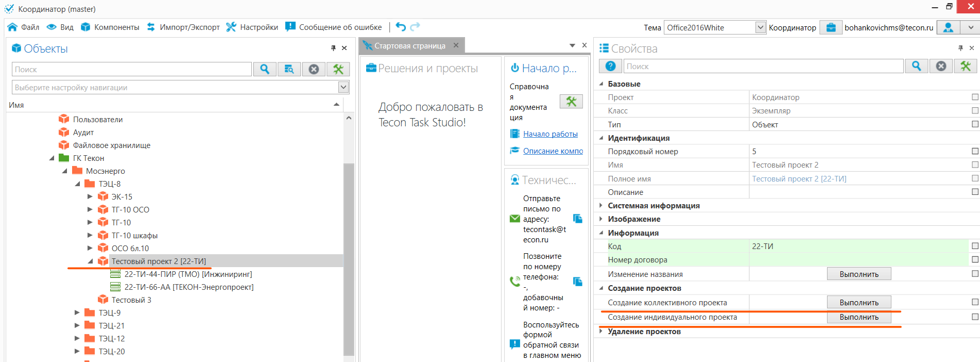The width and height of the screenshot is (980, 362).
Task: Click the Objects tree vertical scrollbar
Action: (x=349, y=258)
